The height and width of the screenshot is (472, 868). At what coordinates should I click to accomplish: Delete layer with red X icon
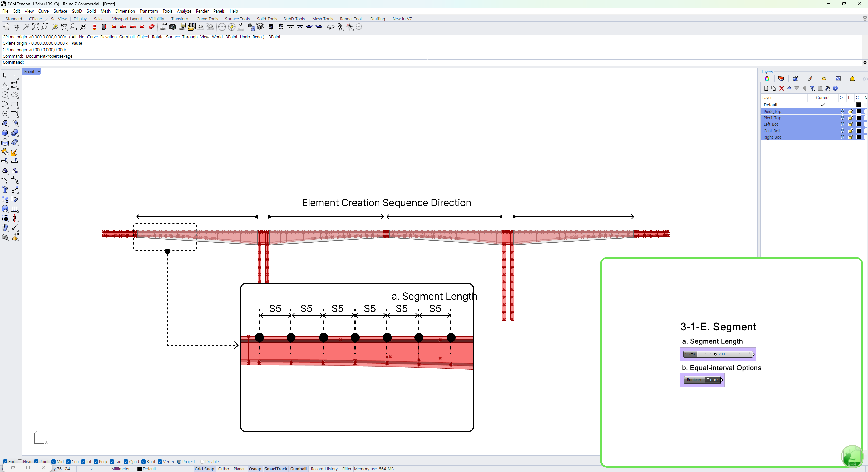coord(781,88)
